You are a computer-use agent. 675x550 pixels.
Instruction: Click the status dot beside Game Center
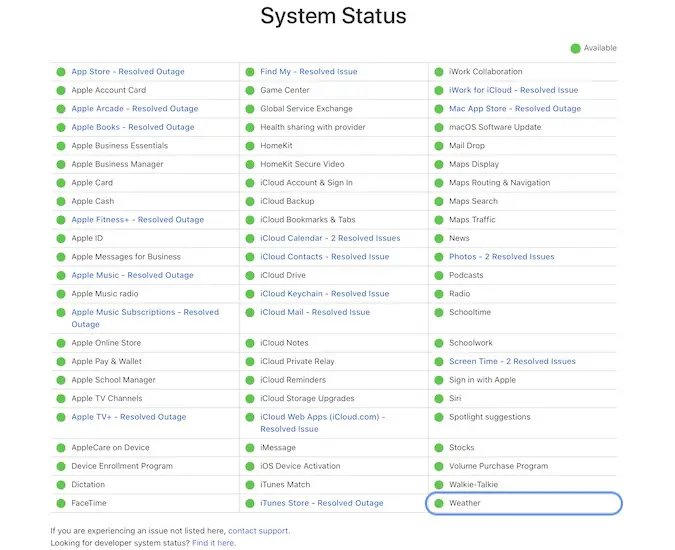pyautogui.click(x=250, y=90)
